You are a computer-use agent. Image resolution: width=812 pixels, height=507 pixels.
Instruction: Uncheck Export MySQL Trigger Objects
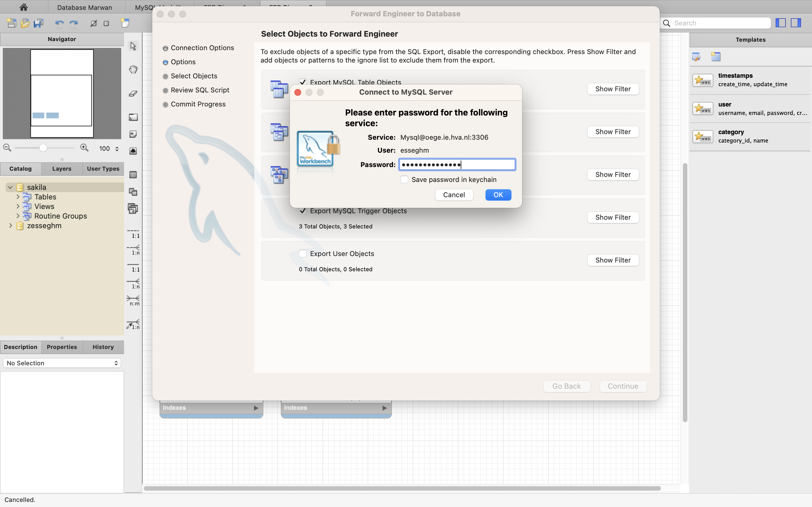click(x=303, y=211)
